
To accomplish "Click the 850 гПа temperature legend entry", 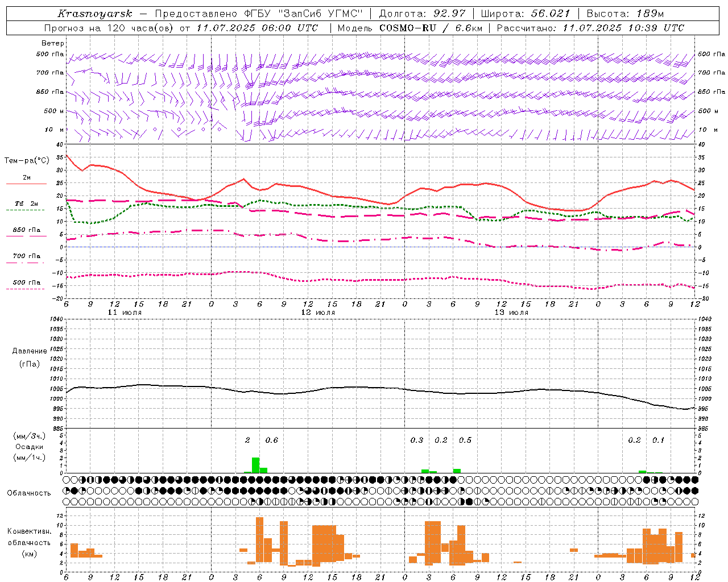I will 27,230.
